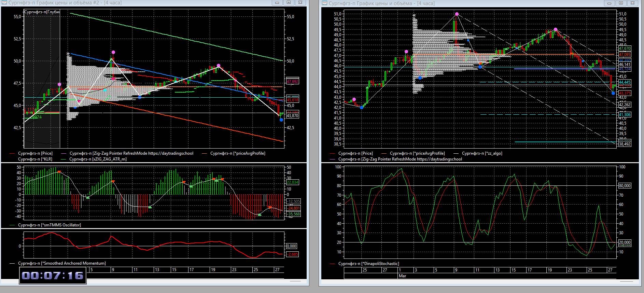The height and width of the screenshot is (293, 644).
Task: Click the right chart window's system menu icon
Action: click(x=324, y=3)
